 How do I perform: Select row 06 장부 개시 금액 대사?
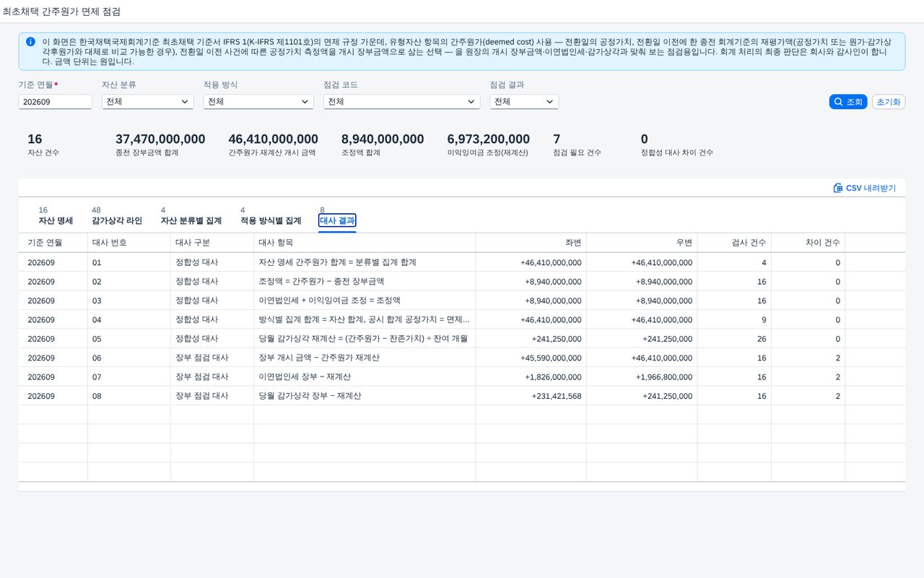[x=462, y=358]
